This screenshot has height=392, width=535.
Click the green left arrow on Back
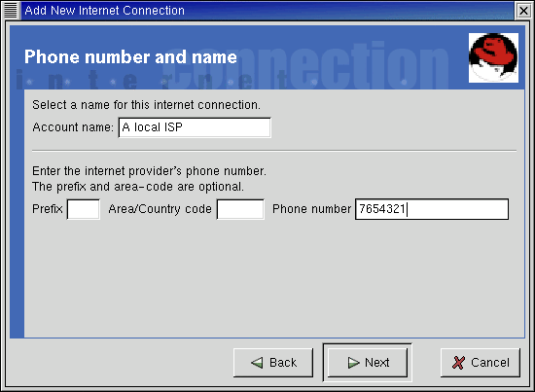(257, 363)
